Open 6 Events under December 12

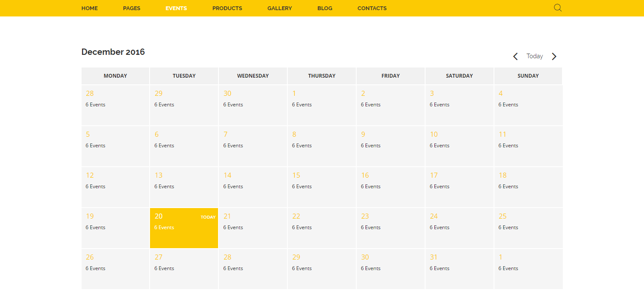[96, 187]
